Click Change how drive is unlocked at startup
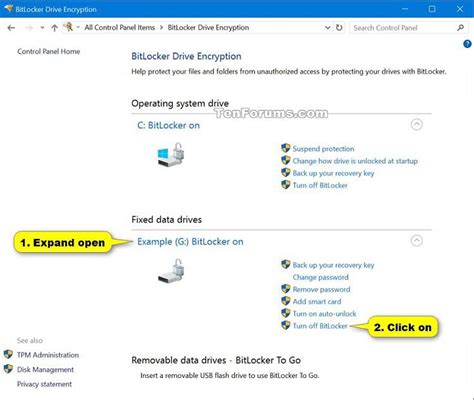The image size is (474, 400). 355,161
